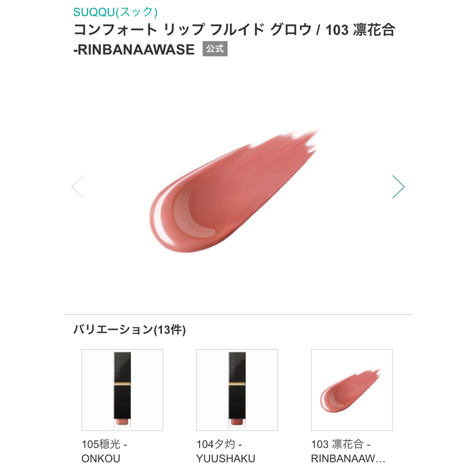Select the 104夕灼 YUUSHAKU tube thumbnail
Screen dimensions: 476x476
pos(237,390)
